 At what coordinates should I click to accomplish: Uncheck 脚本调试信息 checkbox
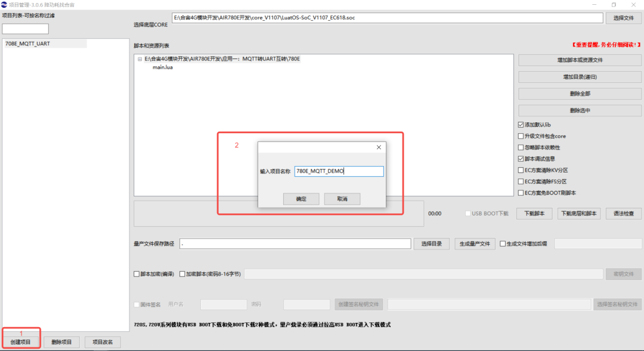(x=521, y=159)
